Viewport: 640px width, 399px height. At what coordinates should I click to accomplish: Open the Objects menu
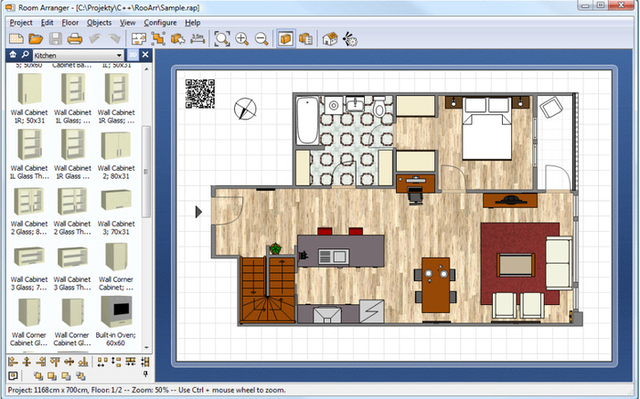(x=99, y=22)
